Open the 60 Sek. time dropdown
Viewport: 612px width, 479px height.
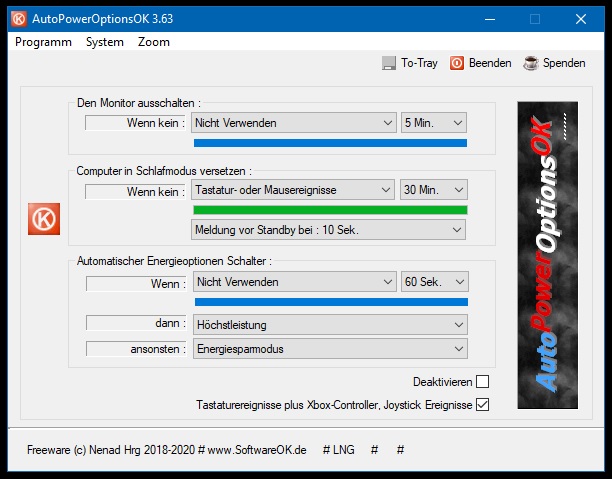click(435, 282)
